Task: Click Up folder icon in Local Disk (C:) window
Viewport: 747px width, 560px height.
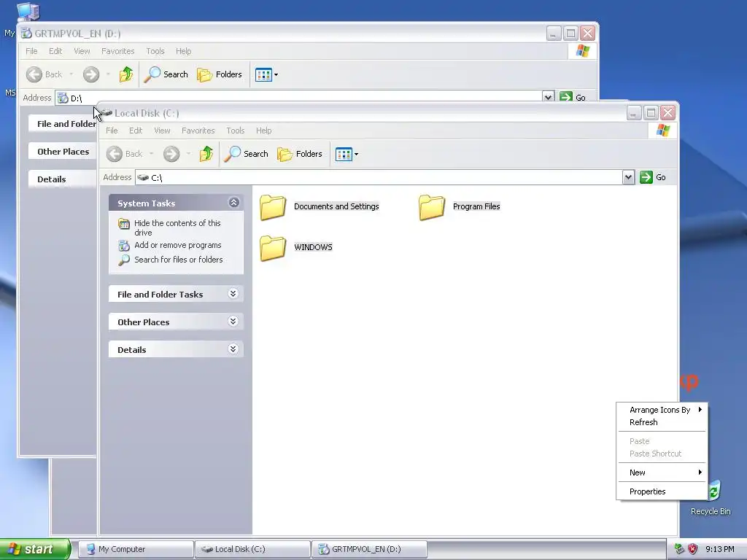Action: click(206, 153)
